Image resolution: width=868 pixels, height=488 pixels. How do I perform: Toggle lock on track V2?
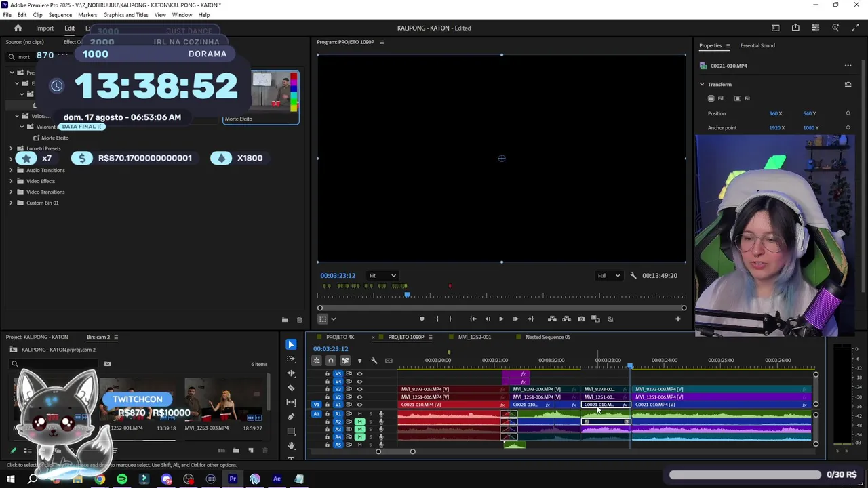click(327, 396)
